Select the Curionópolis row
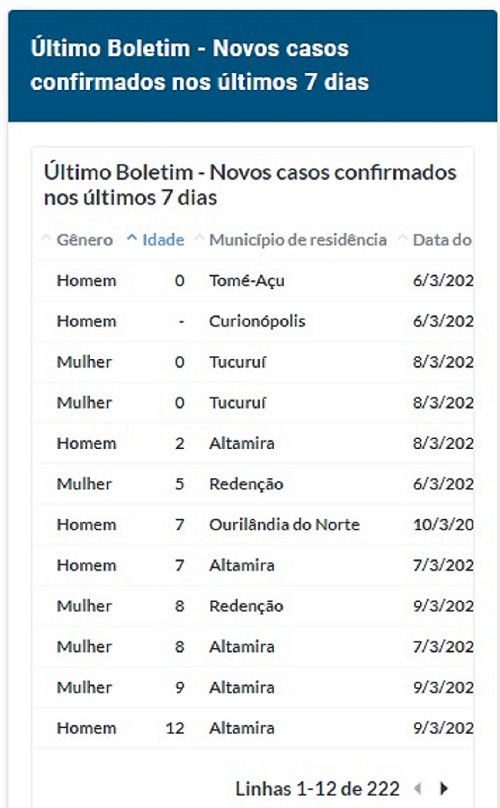The width and height of the screenshot is (500, 808). 254,321
